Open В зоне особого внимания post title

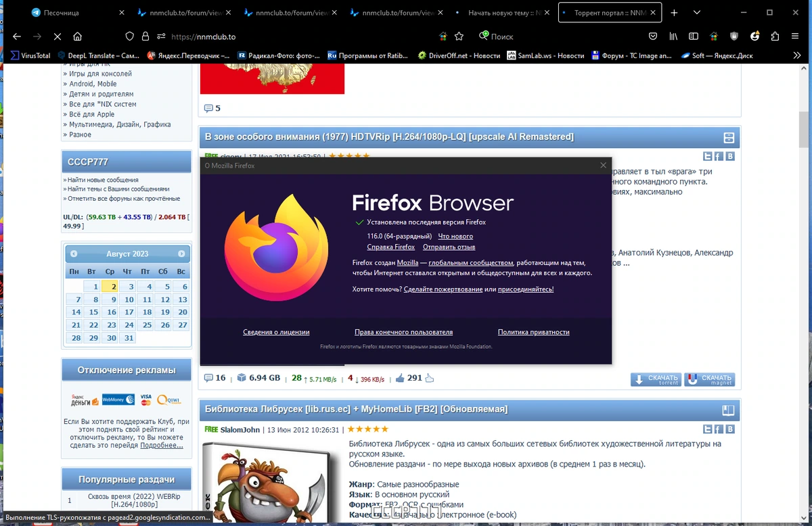[x=389, y=137]
